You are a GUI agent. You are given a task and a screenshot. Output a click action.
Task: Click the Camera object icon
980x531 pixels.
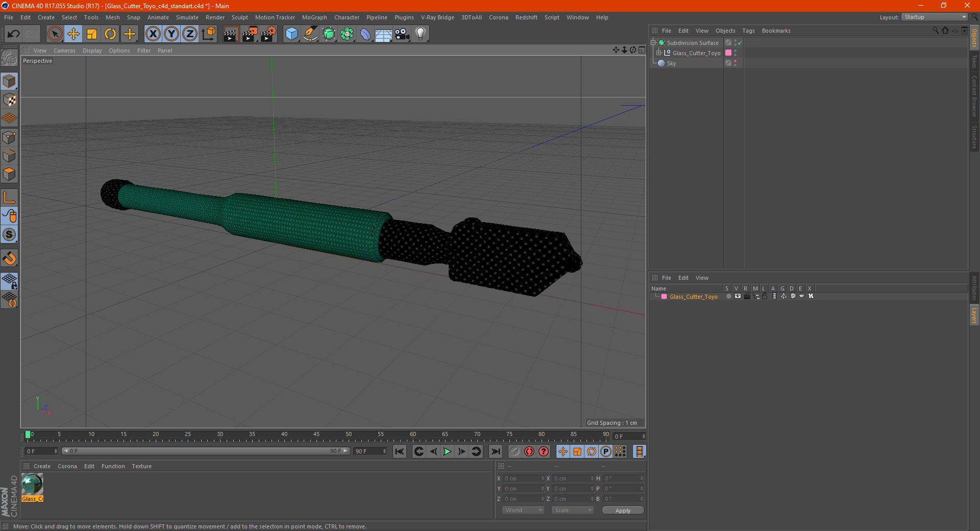point(402,34)
